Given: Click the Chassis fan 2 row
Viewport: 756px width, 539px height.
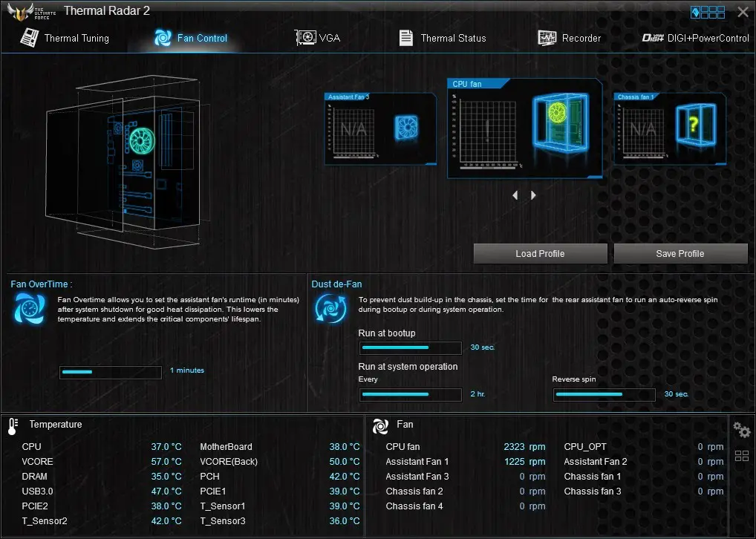Looking at the screenshot, I should pyautogui.click(x=466, y=491).
